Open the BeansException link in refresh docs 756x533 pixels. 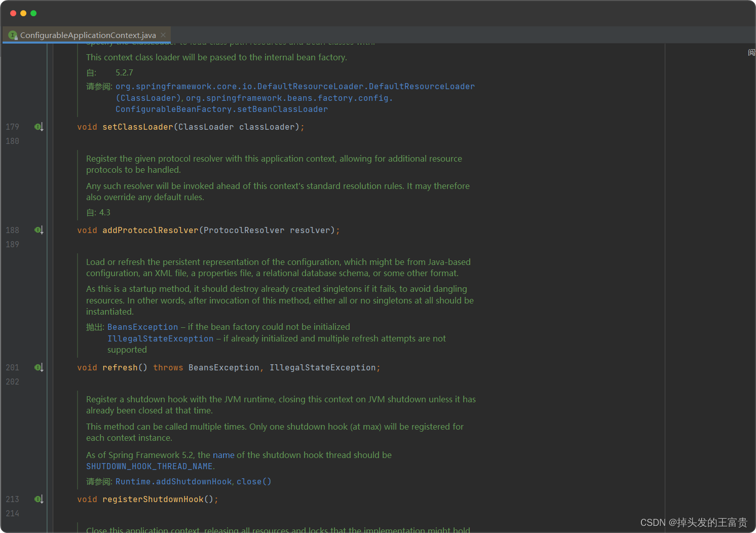click(x=142, y=327)
